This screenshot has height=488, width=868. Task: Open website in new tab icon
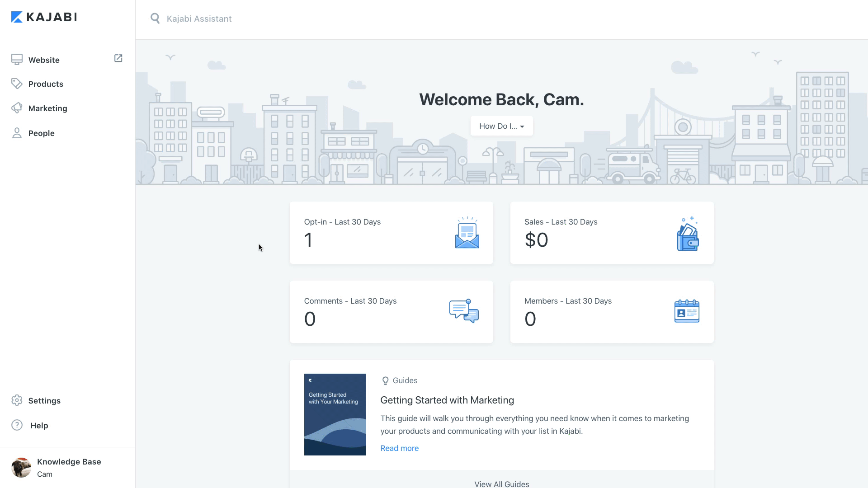(118, 58)
